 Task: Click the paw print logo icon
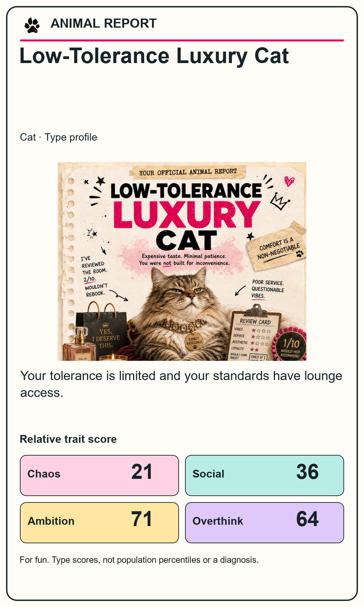pos(32,25)
